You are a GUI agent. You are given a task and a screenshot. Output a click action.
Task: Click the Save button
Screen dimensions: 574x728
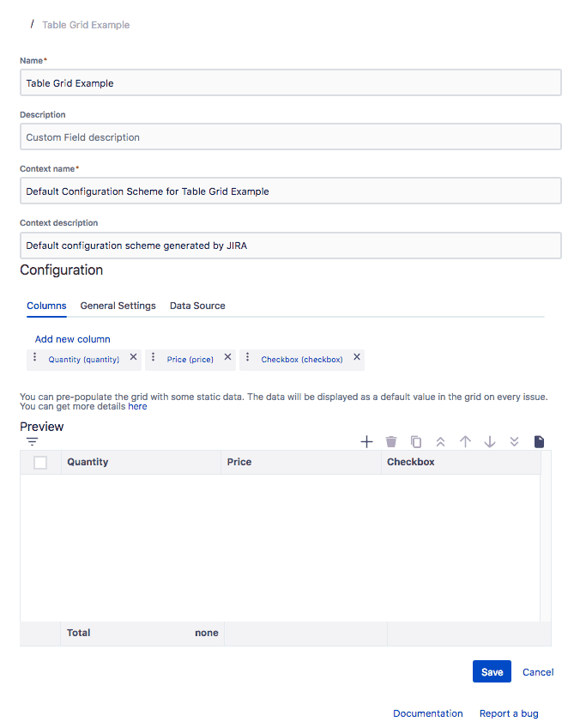pyautogui.click(x=492, y=672)
